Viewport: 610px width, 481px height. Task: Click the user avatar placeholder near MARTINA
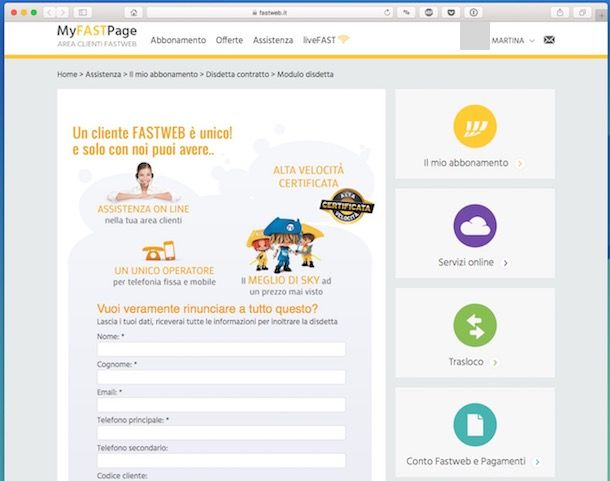coord(475,36)
